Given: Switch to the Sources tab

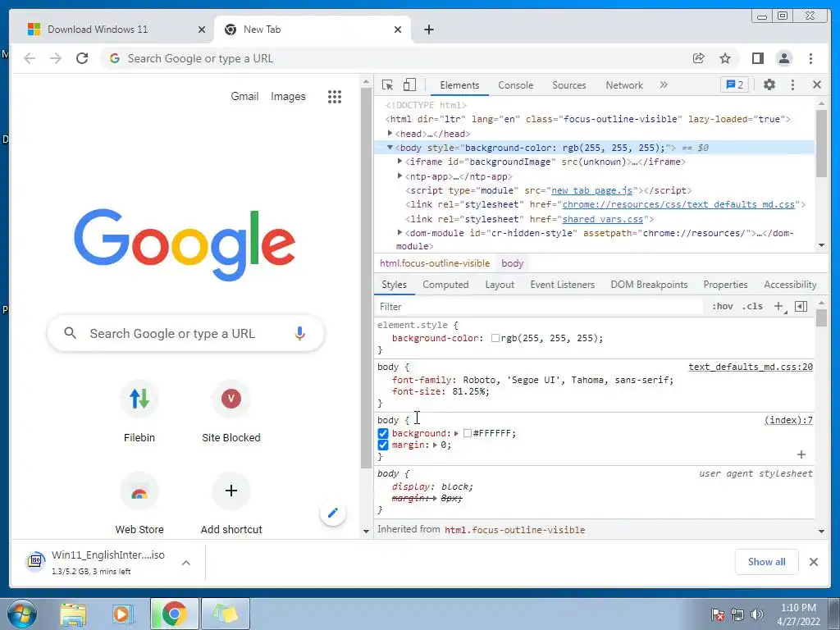Looking at the screenshot, I should tap(569, 85).
